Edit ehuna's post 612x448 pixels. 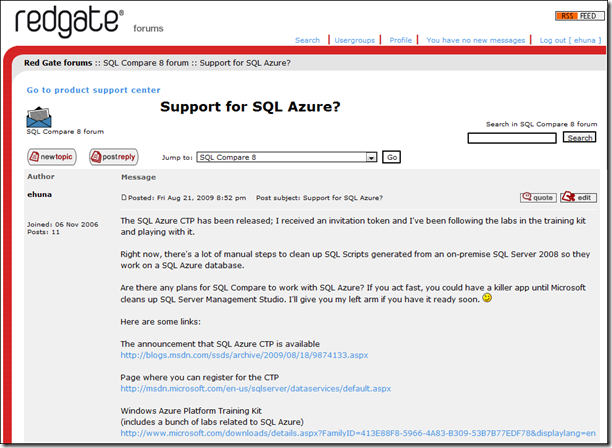point(578,197)
